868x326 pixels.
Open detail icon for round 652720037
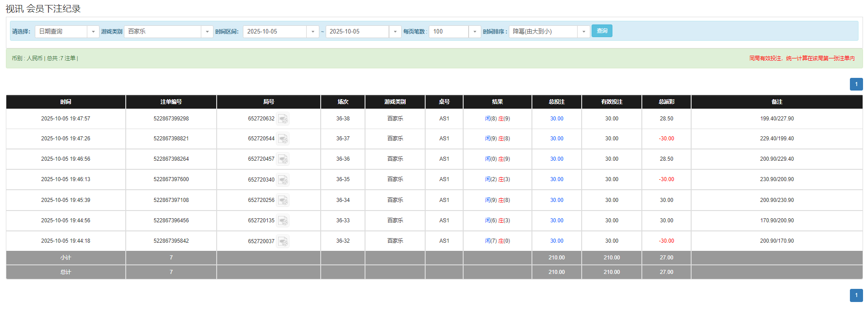pyautogui.click(x=283, y=241)
